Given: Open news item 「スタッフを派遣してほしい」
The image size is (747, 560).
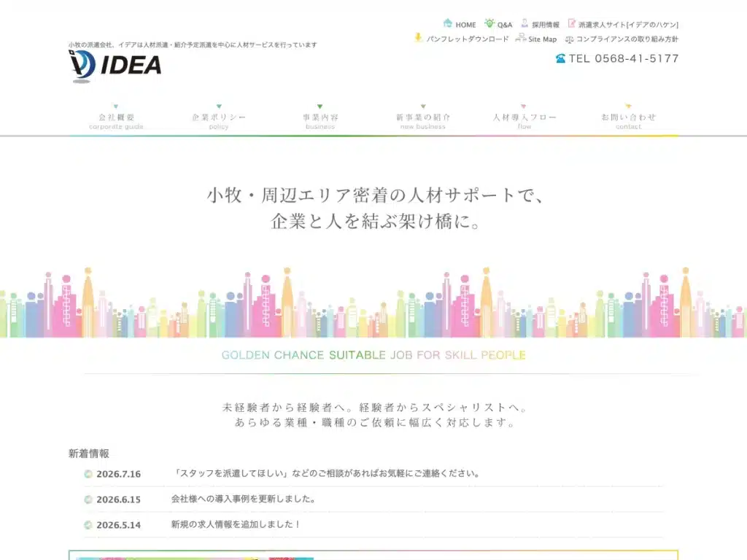Looking at the screenshot, I should pos(326,473).
